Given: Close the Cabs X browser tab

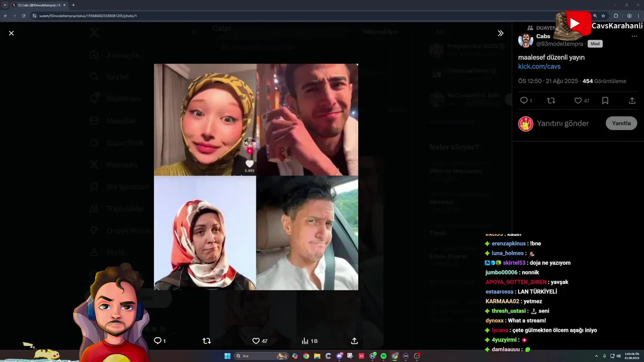Looking at the screenshot, I should [64, 5].
